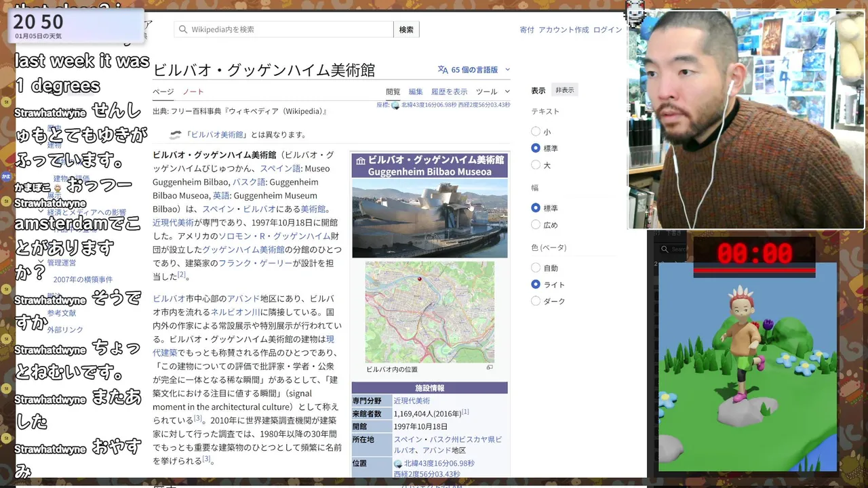Image resolution: width=868 pixels, height=488 pixels.
Task: Follow the アバンド link in second paragraph
Action: point(243,298)
